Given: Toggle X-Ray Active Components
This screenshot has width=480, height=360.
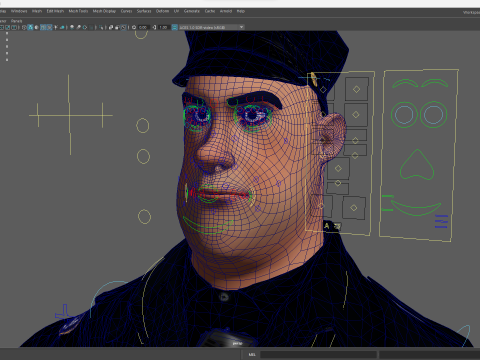Looking at the screenshot, I should pos(117,27).
